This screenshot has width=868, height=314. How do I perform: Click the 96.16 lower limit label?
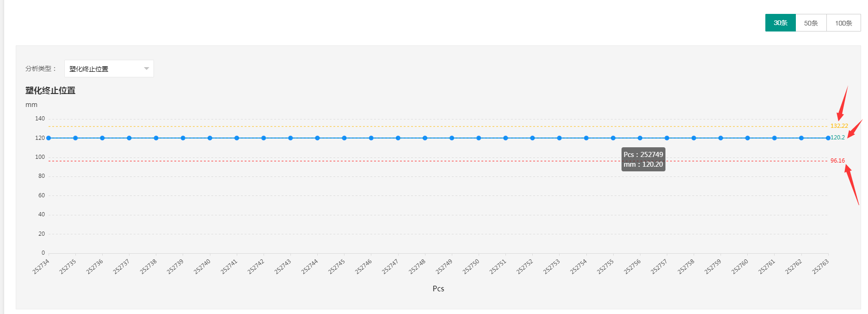tap(837, 161)
